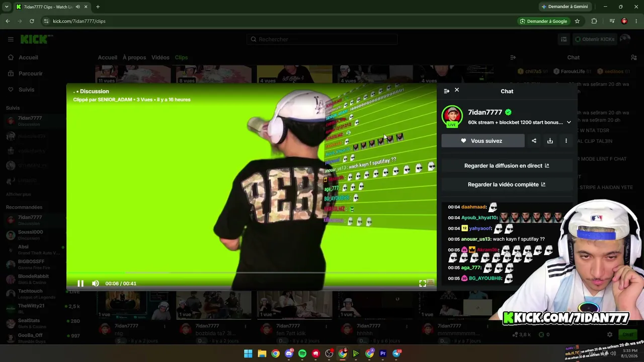Open the clip's three-dot options menu
The image size is (644, 362).
click(566, 141)
